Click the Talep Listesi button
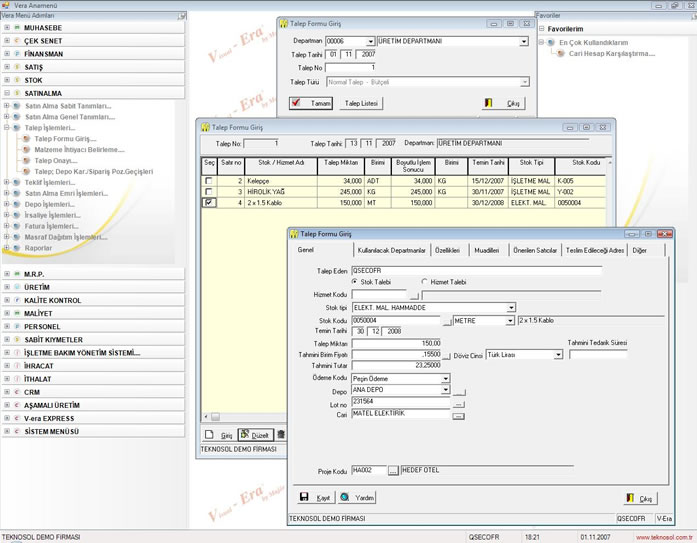This screenshot has width=697, height=543. tap(361, 103)
